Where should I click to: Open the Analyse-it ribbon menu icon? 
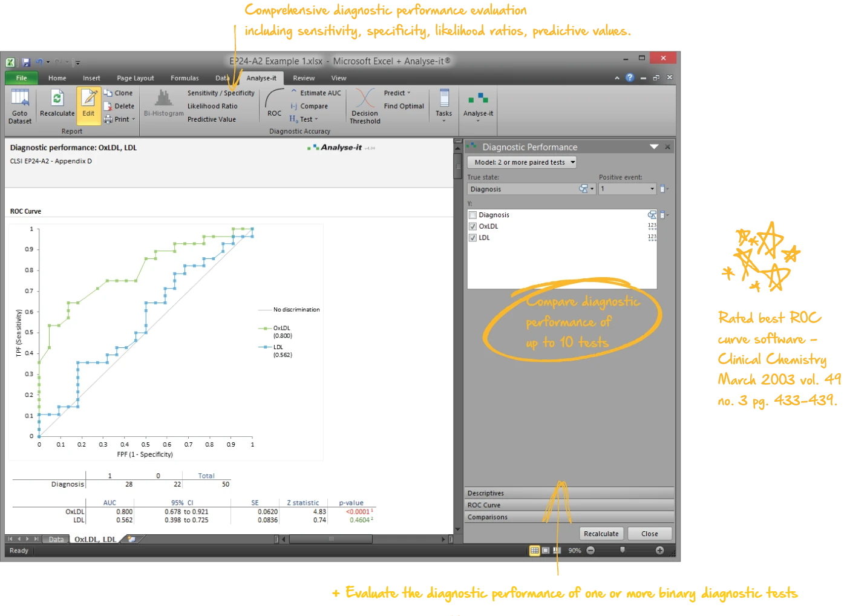click(x=478, y=106)
